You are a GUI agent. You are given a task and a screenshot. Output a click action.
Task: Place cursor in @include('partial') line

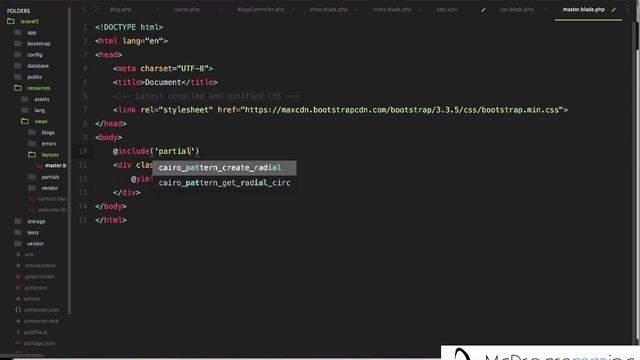coord(156,151)
